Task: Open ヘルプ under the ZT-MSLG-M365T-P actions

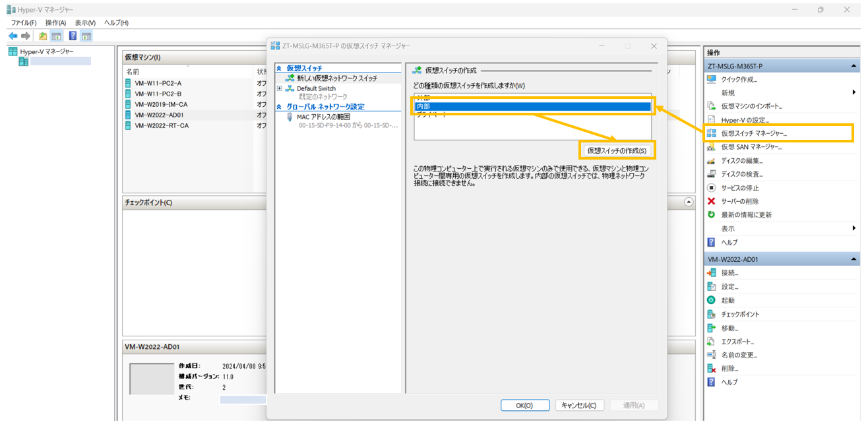Action: 729,242
